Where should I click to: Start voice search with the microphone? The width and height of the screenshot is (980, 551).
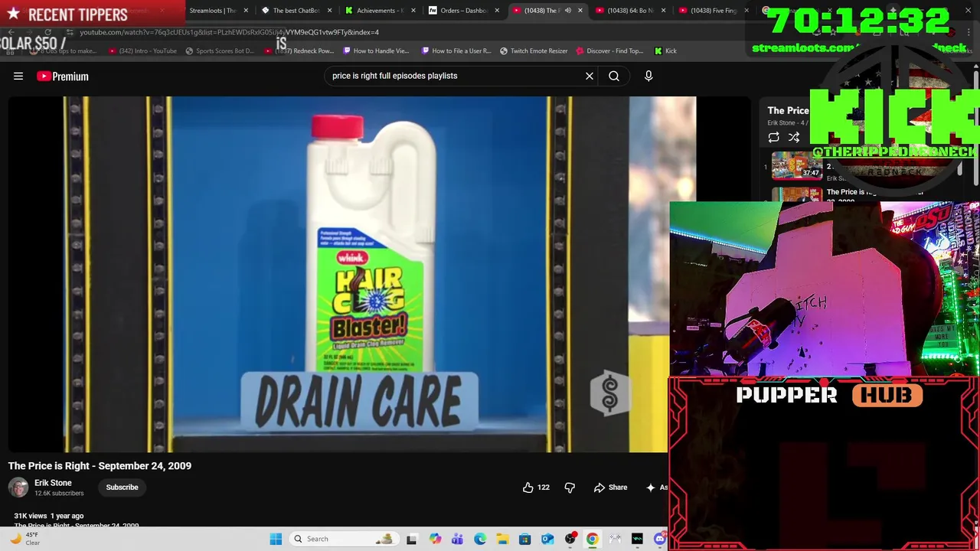[648, 76]
